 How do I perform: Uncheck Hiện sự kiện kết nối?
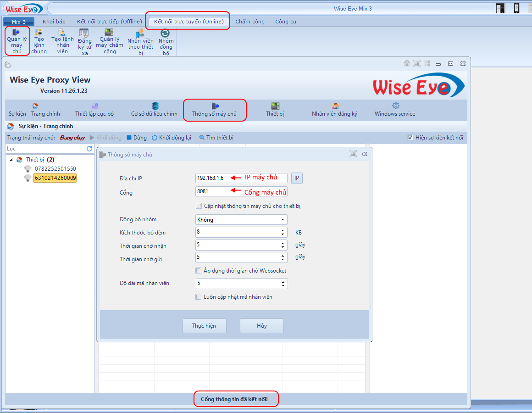click(410, 138)
